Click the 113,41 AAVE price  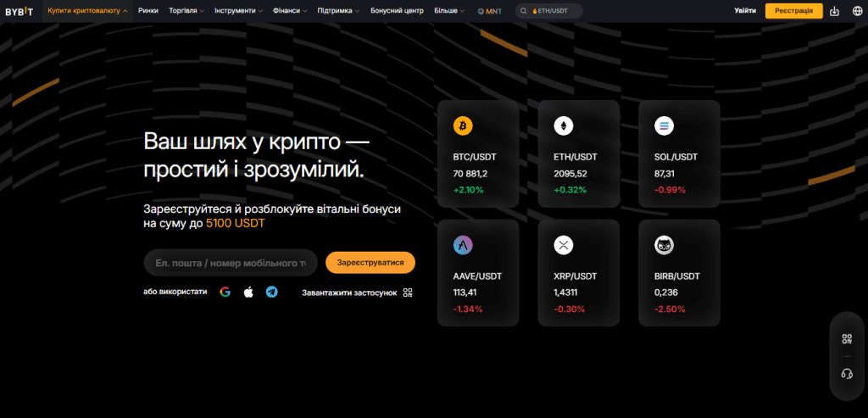(x=465, y=293)
